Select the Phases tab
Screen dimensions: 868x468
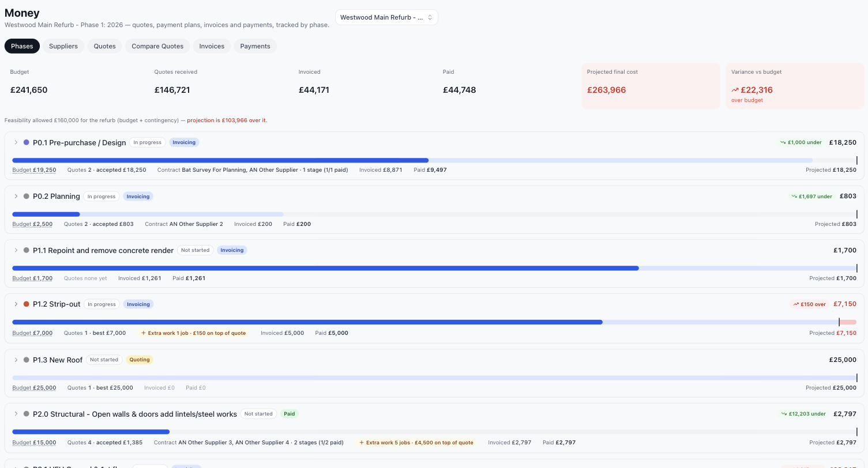22,46
